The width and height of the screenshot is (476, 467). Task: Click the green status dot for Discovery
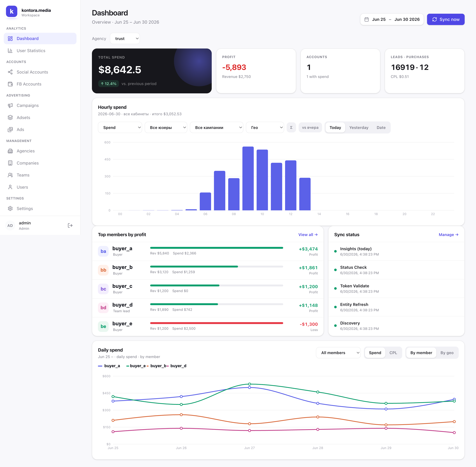(335, 326)
